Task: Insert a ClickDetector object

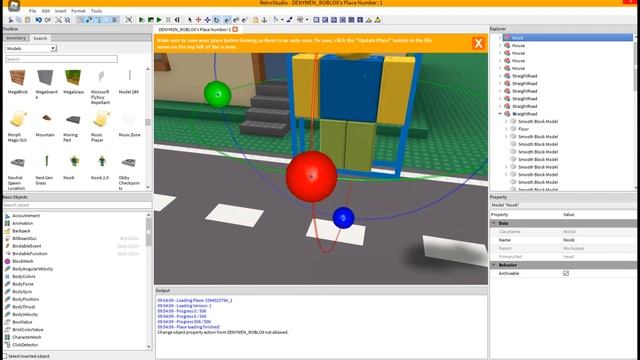Action: point(25,345)
